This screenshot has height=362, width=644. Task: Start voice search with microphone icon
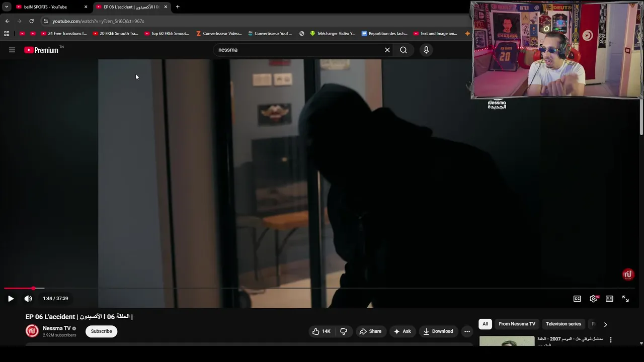(x=426, y=50)
